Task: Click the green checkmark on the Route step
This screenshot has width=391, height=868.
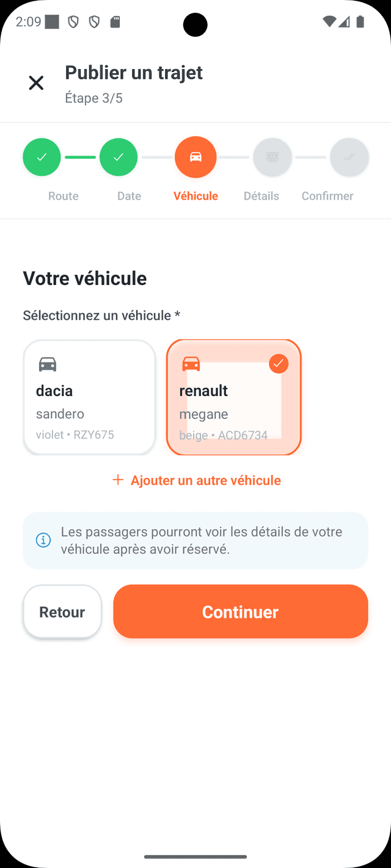Action: (42, 157)
